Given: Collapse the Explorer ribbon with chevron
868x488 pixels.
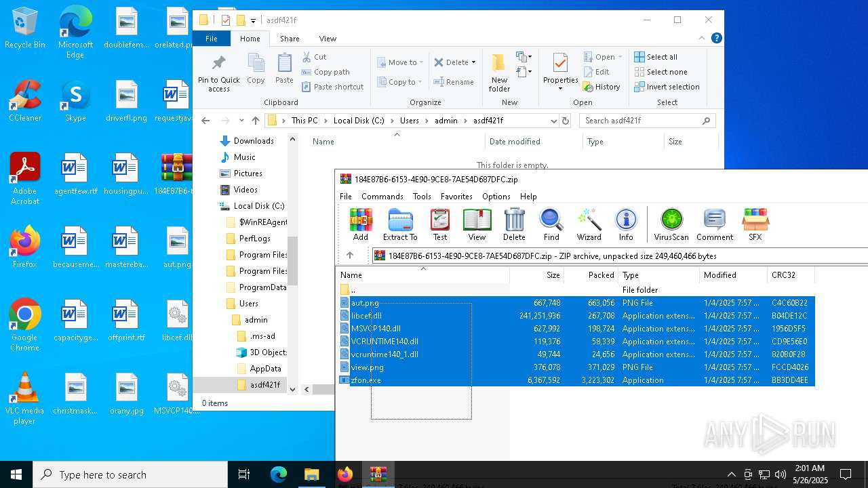Looking at the screenshot, I should pos(703,38).
